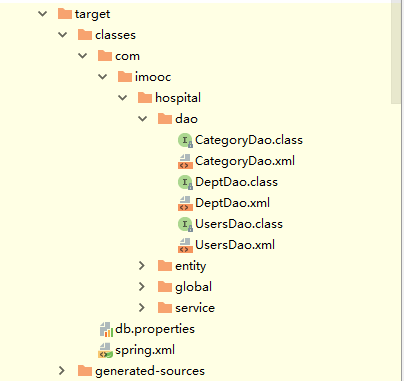Click the entity folder icon
The width and height of the screenshot is (404, 381).
[x=165, y=266]
